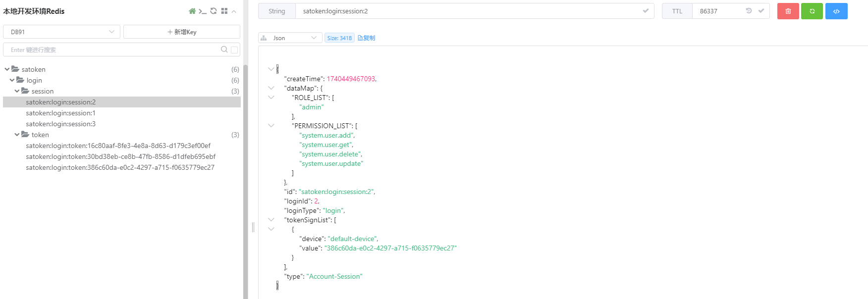Confirm key rename with checkmark icon
The width and height of the screenshot is (868, 299).
(x=646, y=11)
